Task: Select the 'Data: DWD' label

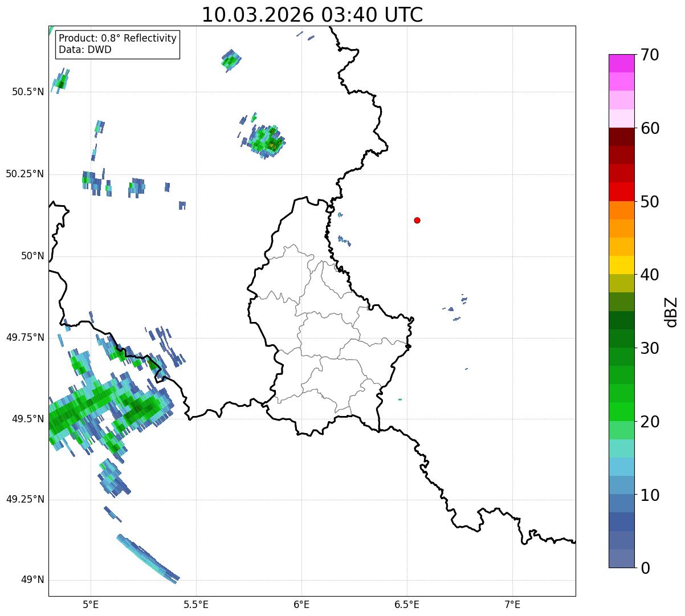Action: [85, 50]
